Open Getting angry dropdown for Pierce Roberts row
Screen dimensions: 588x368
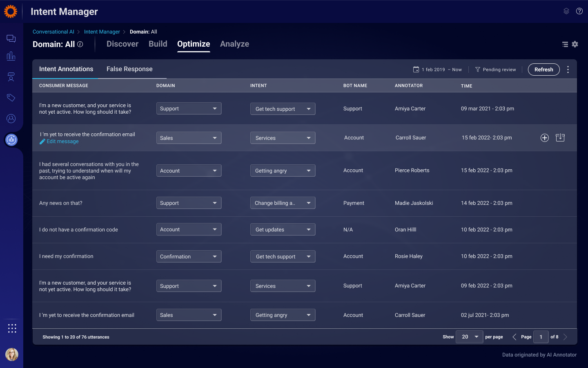[x=283, y=171]
